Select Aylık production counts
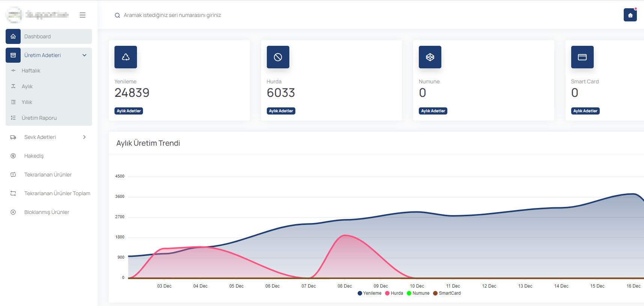 [x=27, y=86]
